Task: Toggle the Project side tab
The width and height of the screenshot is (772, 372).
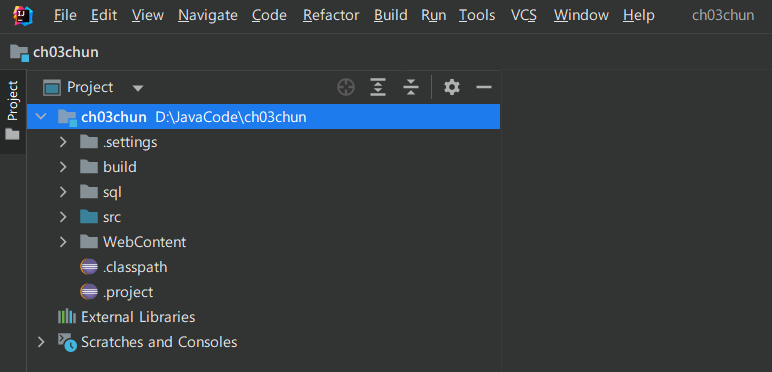Action: (13, 112)
